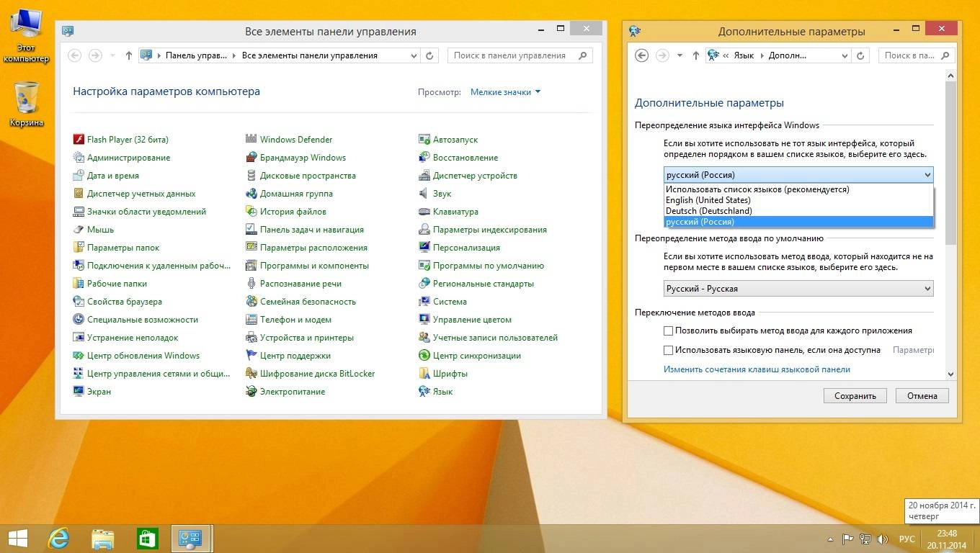This screenshot has height=553, width=980.
Task: Open File Explorer from the taskbar
Action: coord(103,539)
